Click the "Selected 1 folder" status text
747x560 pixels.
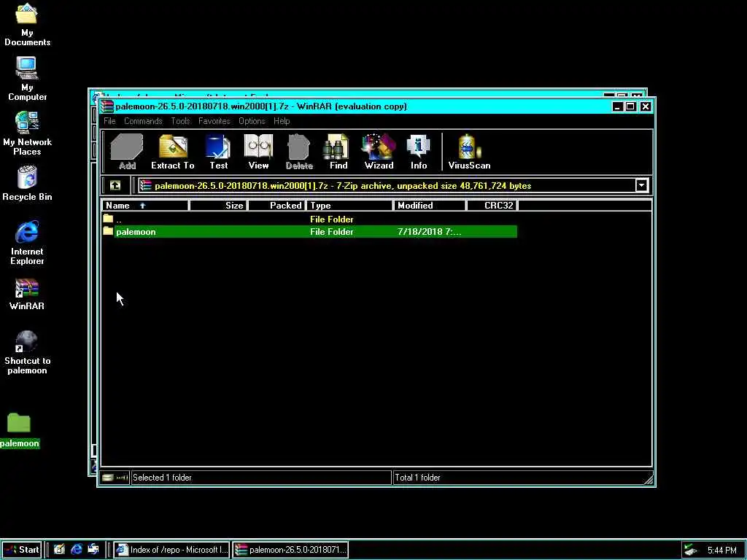pyautogui.click(x=162, y=478)
